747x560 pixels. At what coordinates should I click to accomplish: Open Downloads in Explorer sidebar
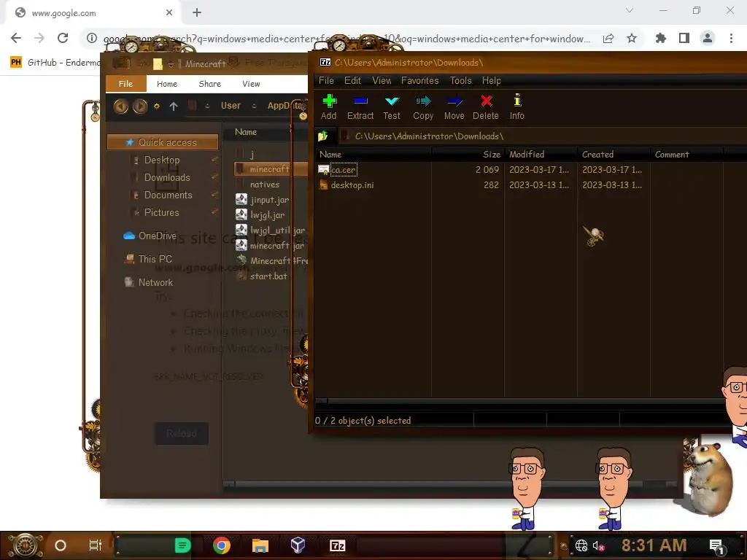coord(167,178)
